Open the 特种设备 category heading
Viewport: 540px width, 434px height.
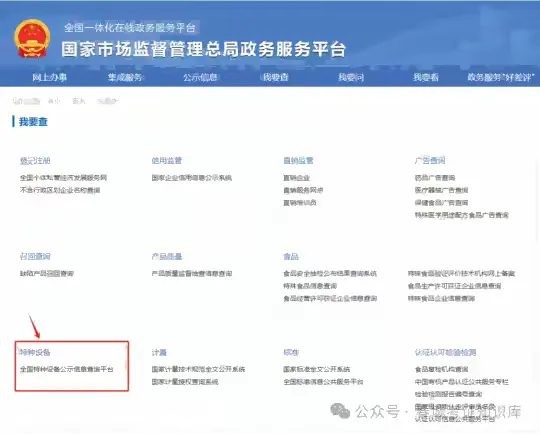tap(35, 352)
